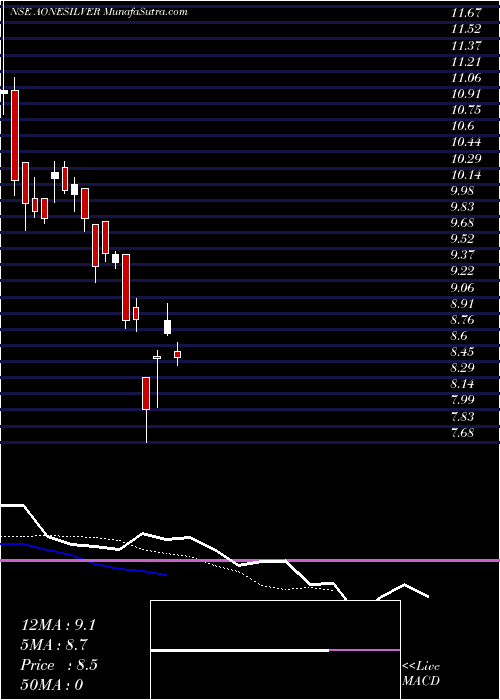Click the 7.83 price axis label
The height and width of the screenshot is (700, 500).
463,417
